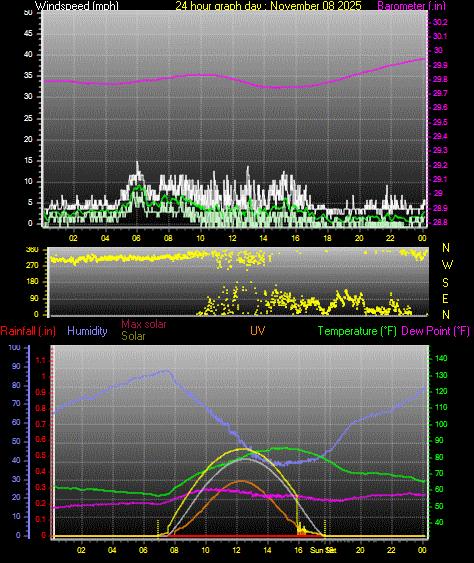Click the Barometer (.in) axis title
The height and width of the screenshot is (563, 474).
point(412,6)
